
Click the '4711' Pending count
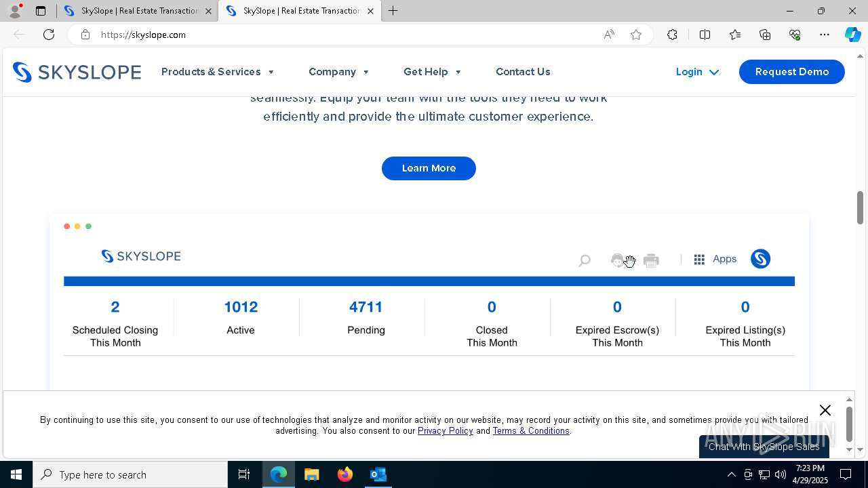click(x=366, y=307)
